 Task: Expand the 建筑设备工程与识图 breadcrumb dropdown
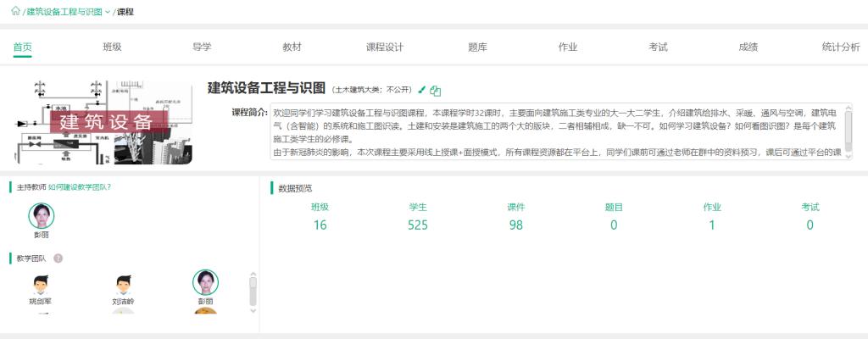tap(108, 12)
